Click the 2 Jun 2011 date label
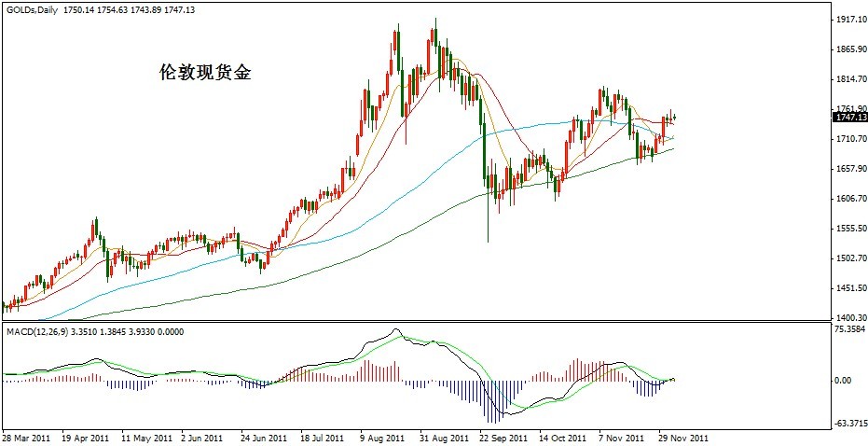Screen dimensions: 868x446 203,437
